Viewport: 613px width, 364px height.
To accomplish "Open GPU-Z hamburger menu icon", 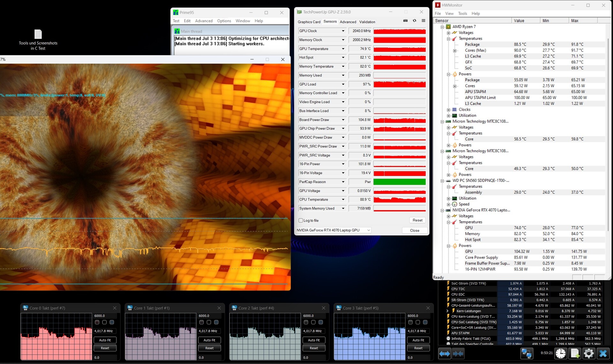I will pyautogui.click(x=423, y=21).
